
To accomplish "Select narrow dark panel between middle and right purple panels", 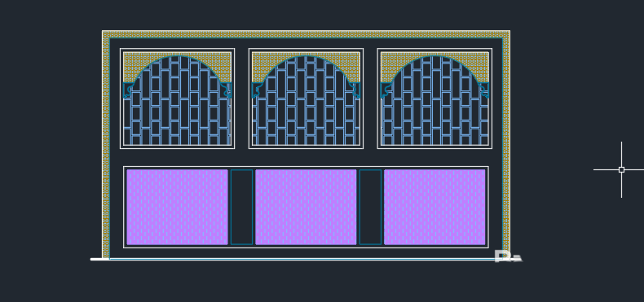I will [370, 208].
